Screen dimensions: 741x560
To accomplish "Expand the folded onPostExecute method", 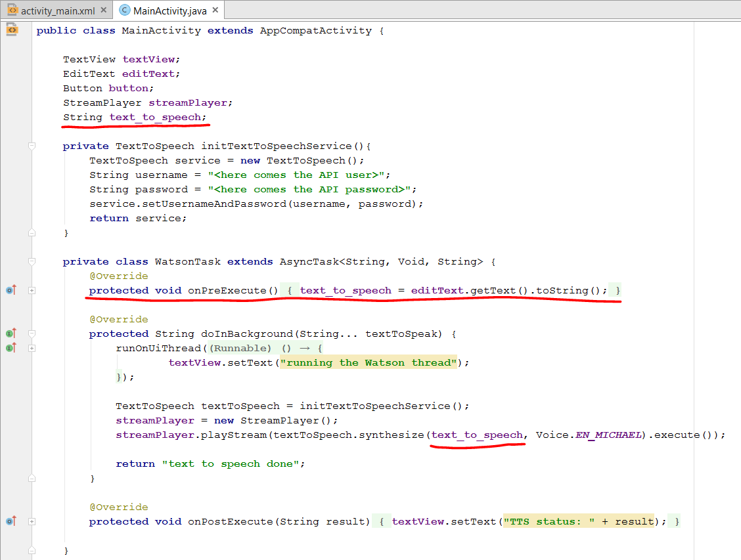I will (x=32, y=521).
